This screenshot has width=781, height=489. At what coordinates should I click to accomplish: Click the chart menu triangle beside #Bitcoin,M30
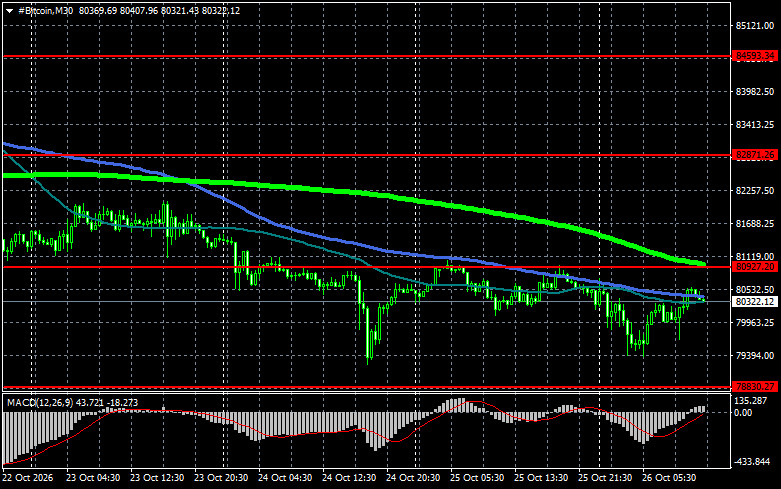[9, 11]
